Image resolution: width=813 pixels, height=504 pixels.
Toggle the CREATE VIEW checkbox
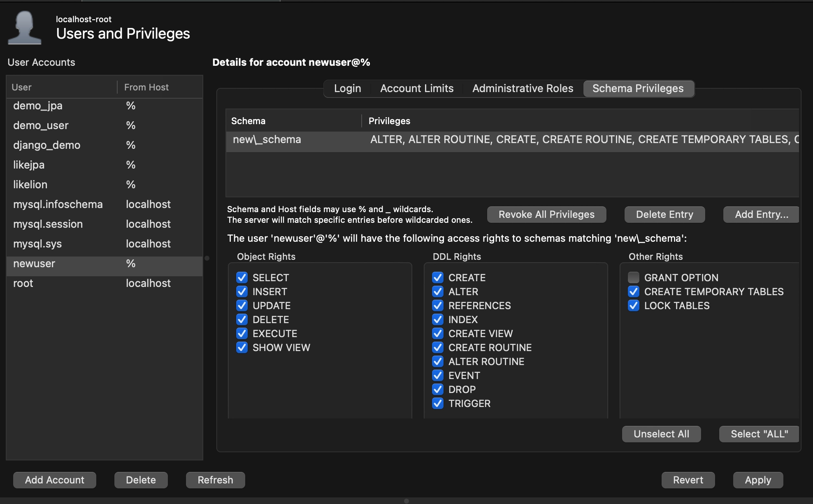click(438, 333)
